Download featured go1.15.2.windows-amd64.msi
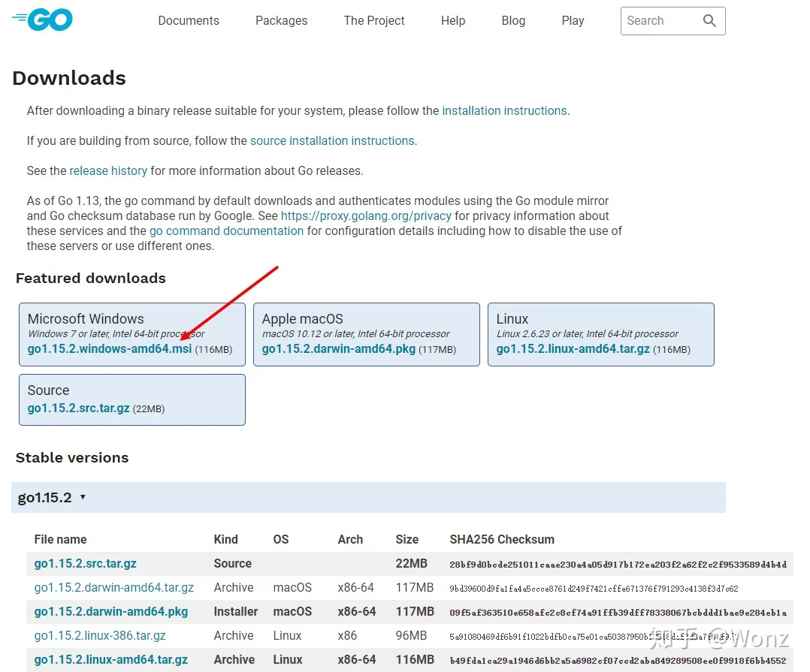The height and width of the screenshot is (672, 810). tap(110, 349)
